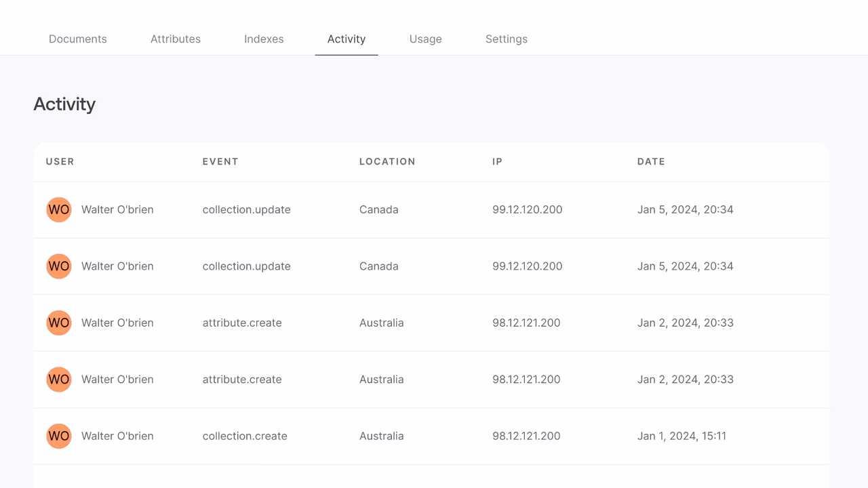The height and width of the screenshot is (488, 868).
Task: Click WO avatar in first collection.update row
Action: point(59,209)
